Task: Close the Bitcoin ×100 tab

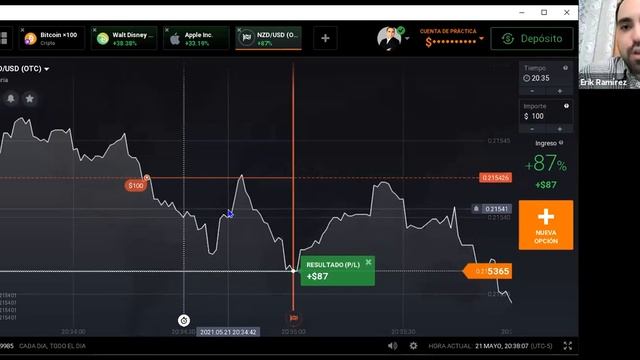Action: [x=22, y=30]
